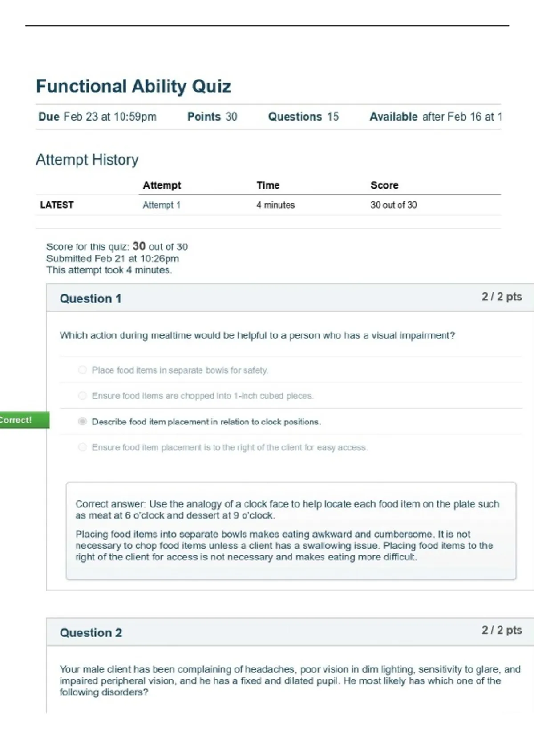Click the Correct answer explanation box
The width and height of the screenshot is (534, 756).
click(x=291, y=531)
